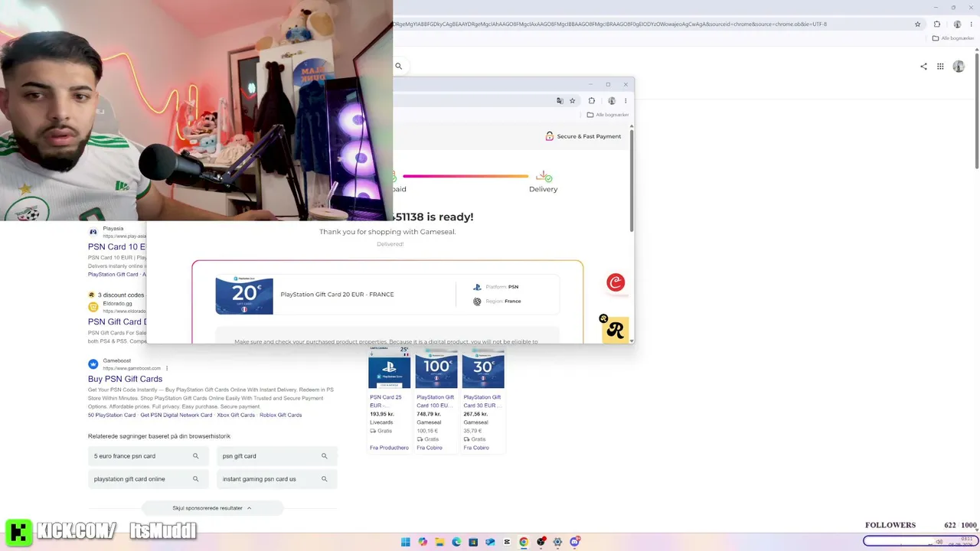Click the Google search magnifier icon

click(398, 67)
